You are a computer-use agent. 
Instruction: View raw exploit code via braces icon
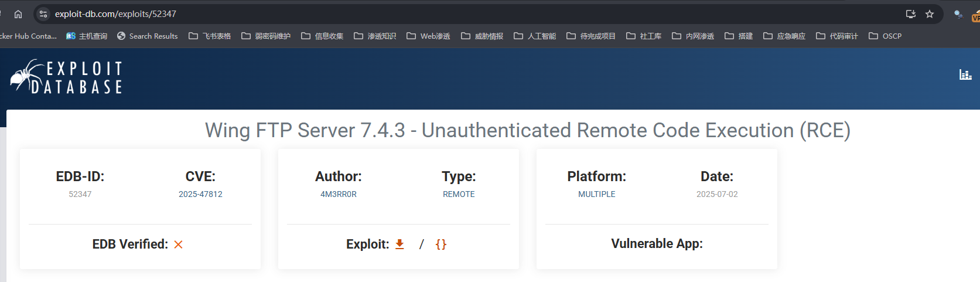pos(441,244)
